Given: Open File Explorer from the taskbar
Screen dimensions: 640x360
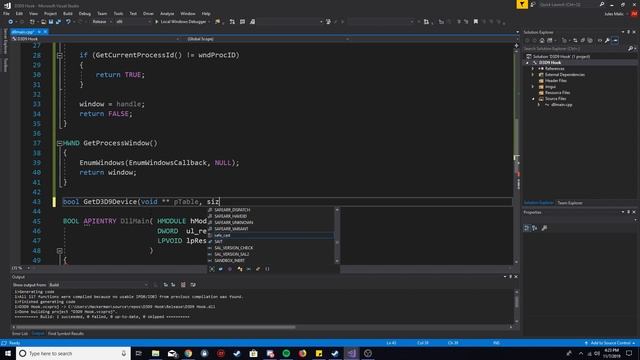Looking at the screenshot, I should tap(156, 353).
